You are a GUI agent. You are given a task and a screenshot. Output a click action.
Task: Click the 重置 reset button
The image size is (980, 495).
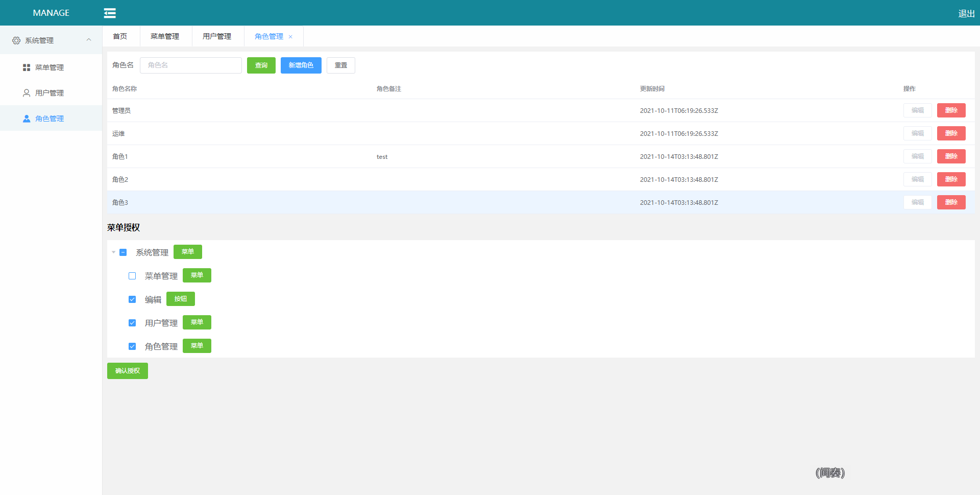(341, 65)
